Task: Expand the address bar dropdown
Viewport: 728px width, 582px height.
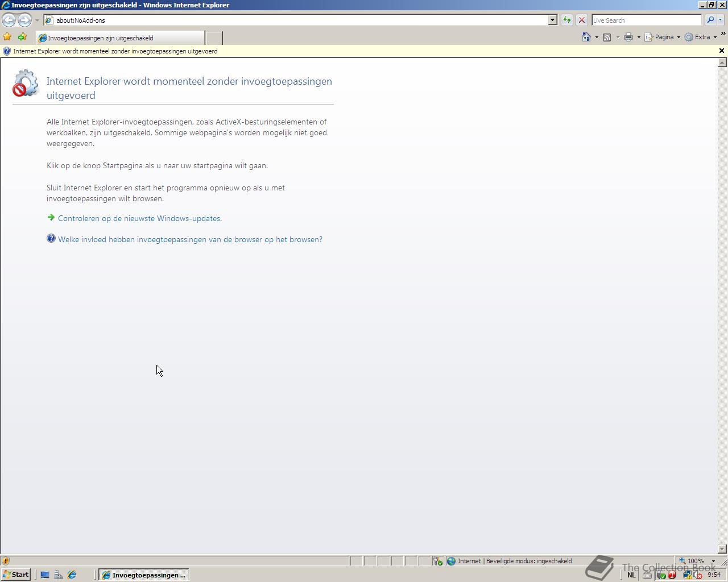Action: (552, 20)
